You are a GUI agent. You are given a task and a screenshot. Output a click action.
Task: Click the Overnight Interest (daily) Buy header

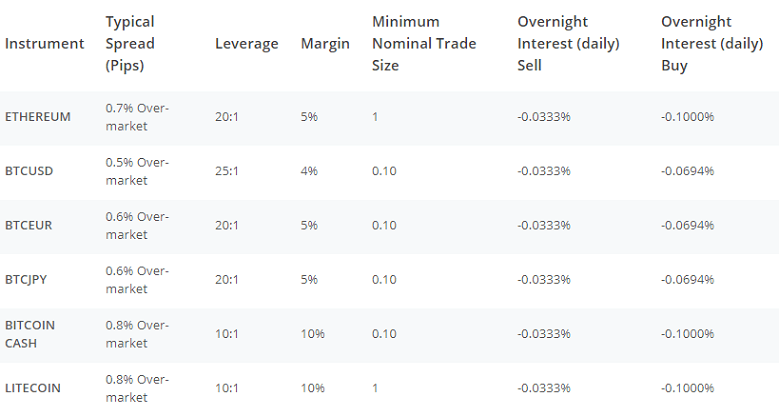[x=711, y=43]
